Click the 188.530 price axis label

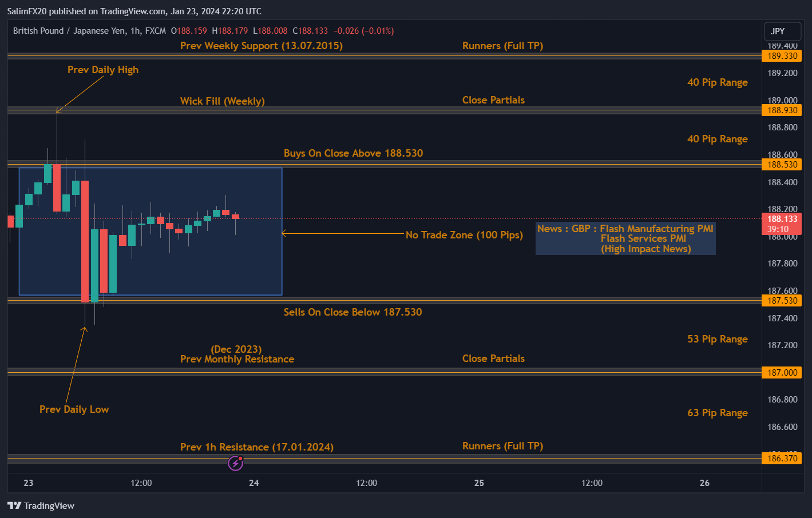(782, 165)
